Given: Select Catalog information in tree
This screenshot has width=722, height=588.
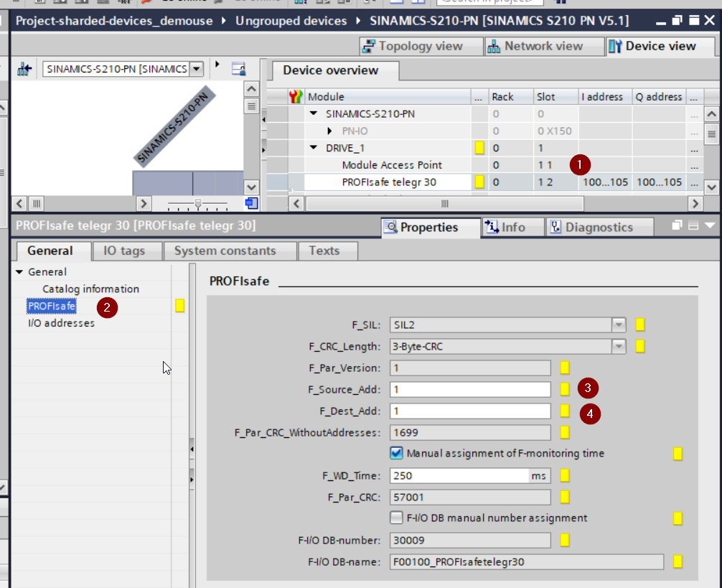Looking at the screenshot, I should click(x=90, y=289).
